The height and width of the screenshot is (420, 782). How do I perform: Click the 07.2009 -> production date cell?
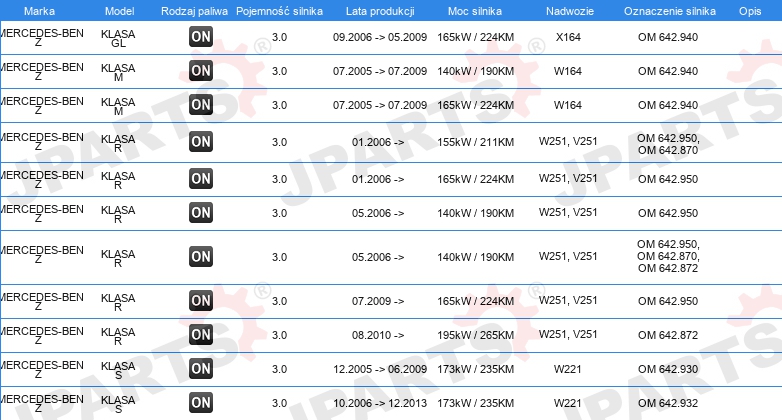tap(378, 301)
